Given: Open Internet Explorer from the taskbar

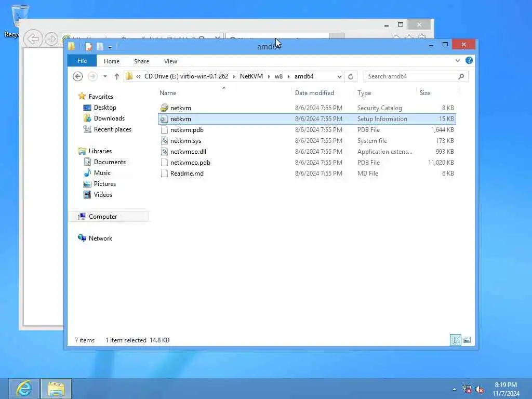Looking at the screenshot, I should coord(24,389).
